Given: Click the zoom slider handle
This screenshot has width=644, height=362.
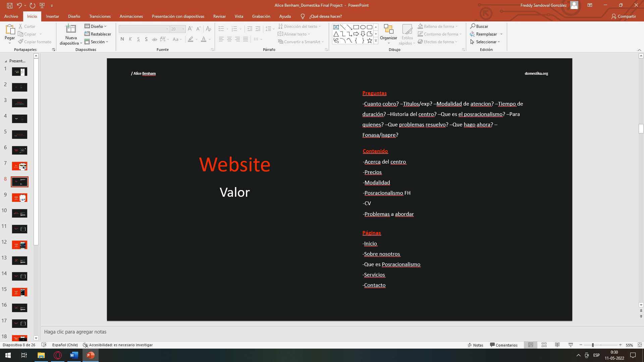Looking at the screenshot, I should (x=593, y=345).
